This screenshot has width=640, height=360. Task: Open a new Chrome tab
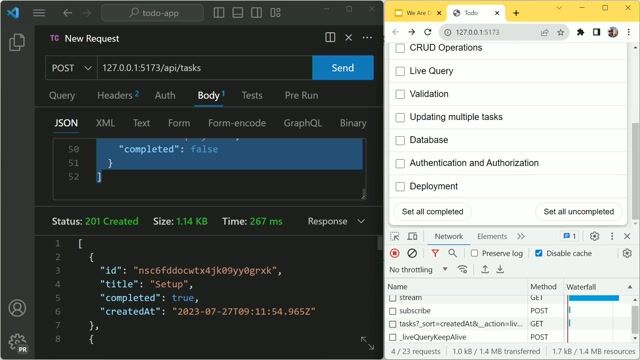(x=516, y=13)
